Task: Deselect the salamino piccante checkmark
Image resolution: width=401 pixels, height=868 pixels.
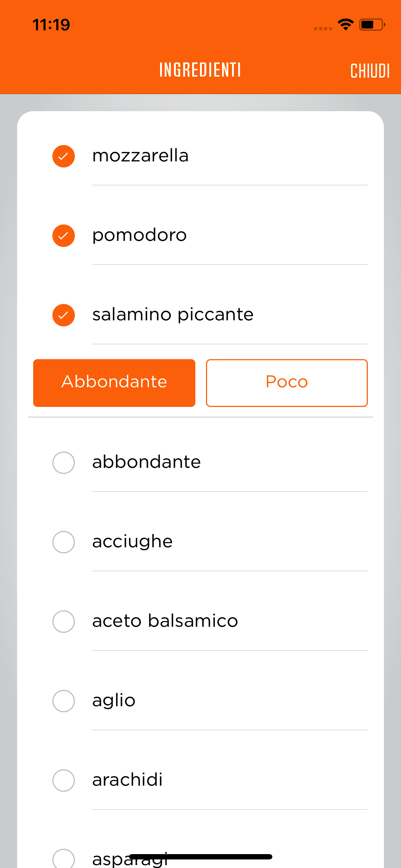Action: (63, 315)
